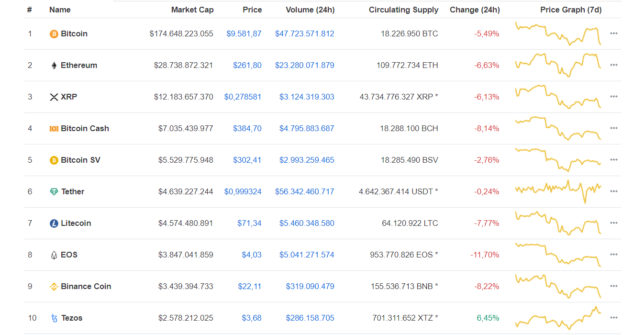Open the Binance Coin name link

86,286
